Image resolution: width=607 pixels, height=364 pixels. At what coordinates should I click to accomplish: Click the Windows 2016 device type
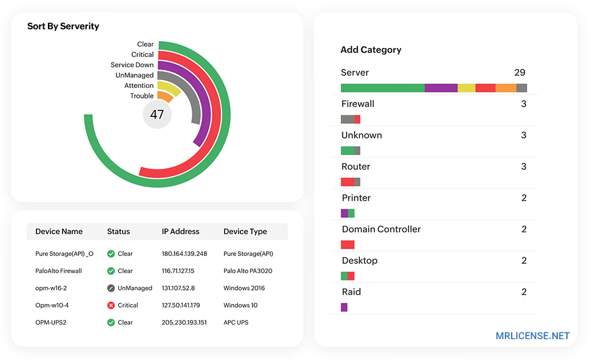click(244, 288)
